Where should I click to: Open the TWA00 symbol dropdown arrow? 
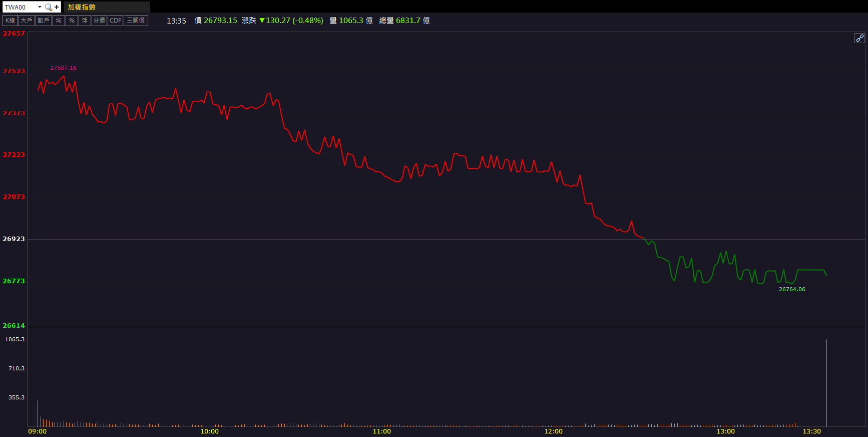click(40, 7)
